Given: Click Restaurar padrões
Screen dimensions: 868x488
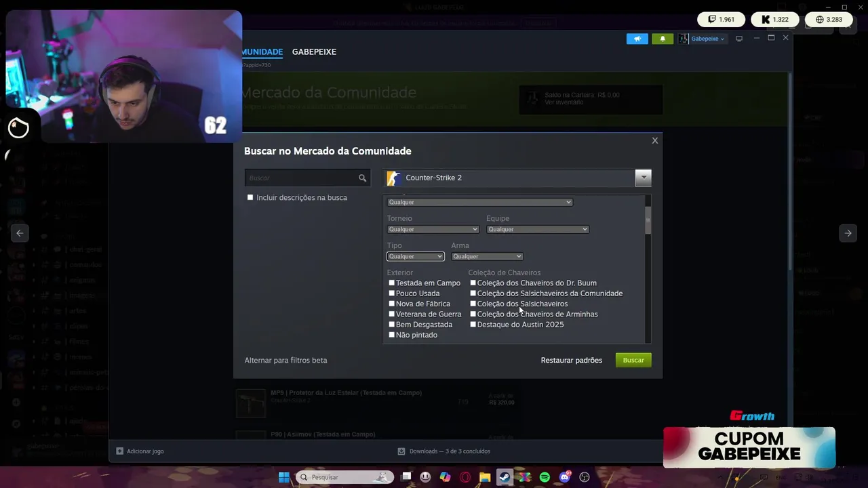Looking at the screenshot, I should click(x=571, y=360).
